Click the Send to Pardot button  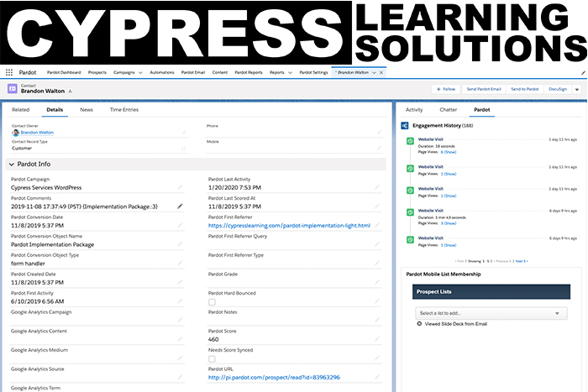click(525, 89)
